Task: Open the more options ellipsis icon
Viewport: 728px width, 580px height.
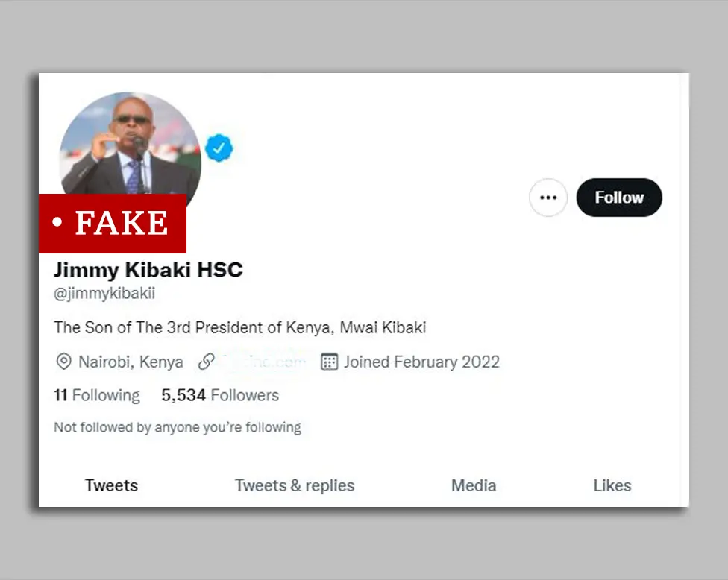Action: [548, 198]
